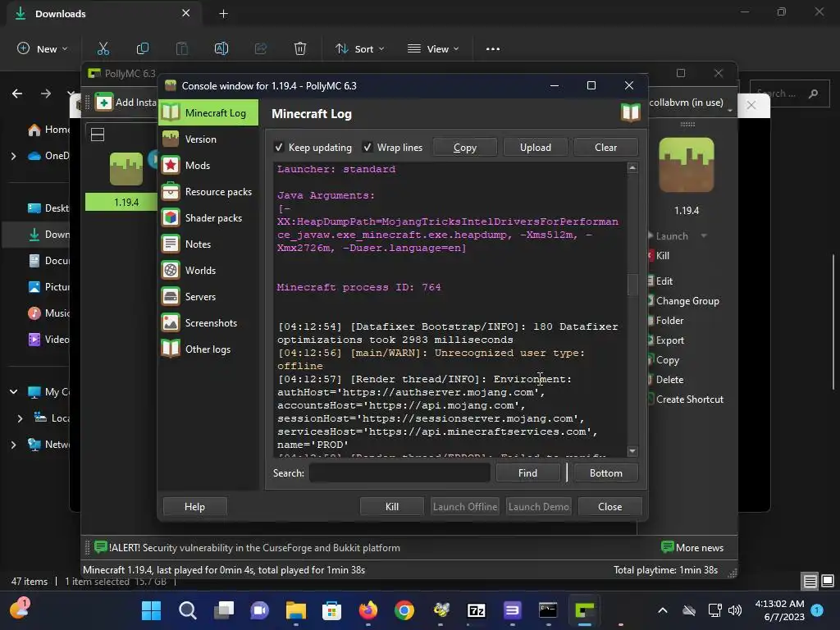Screen dimensions: 840x630
Task: Open the Launch dropdown arrow in PollyMC
Action: pos(704,236)
